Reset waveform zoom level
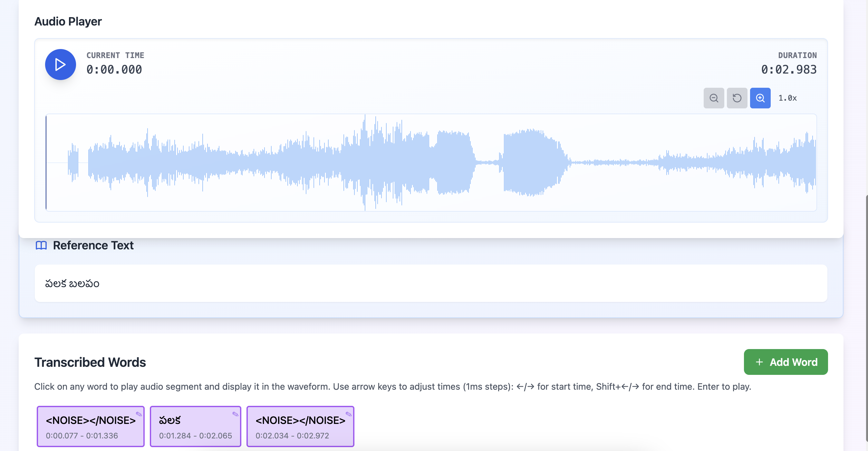The width and height of the screenshot is (868, 451). tap(737, 98)
